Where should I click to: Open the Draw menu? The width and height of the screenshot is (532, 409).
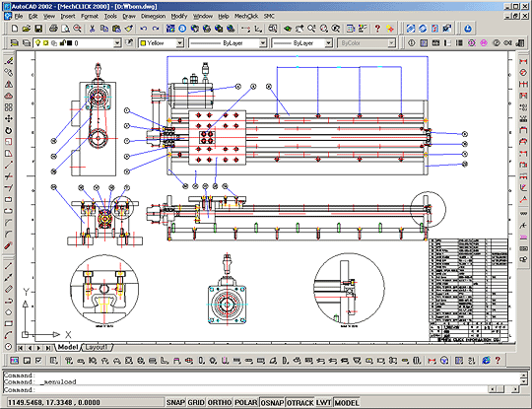point(129,16)
